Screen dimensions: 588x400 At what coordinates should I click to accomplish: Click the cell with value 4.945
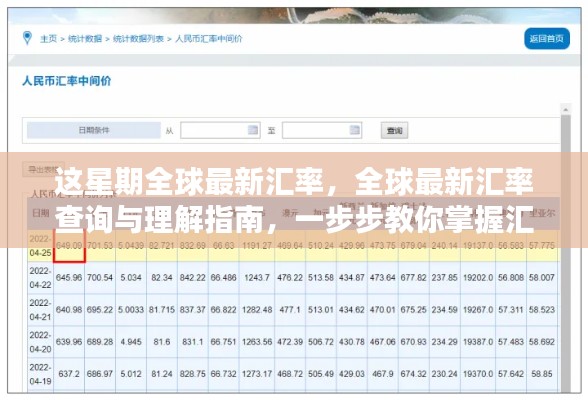[x=131, y=342]
